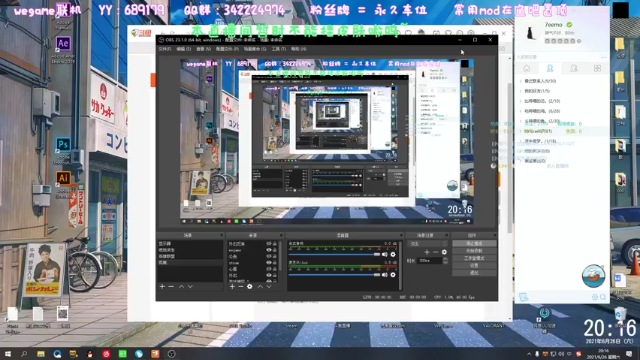640x360 pixels.
Task: Click the transition duration 300ms field
Action: pyautogui.click(x=430, y=260)
